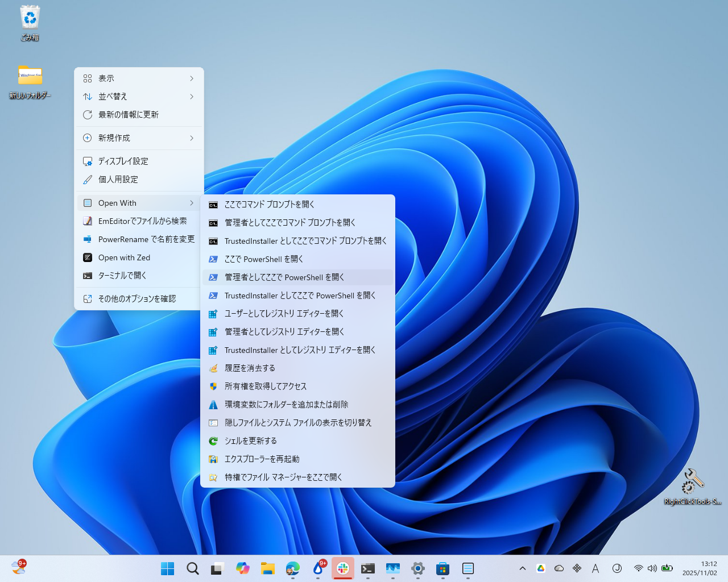Expand the 並べ替え submenu
This screenshot has width=728, height=582.
(139, 97)
